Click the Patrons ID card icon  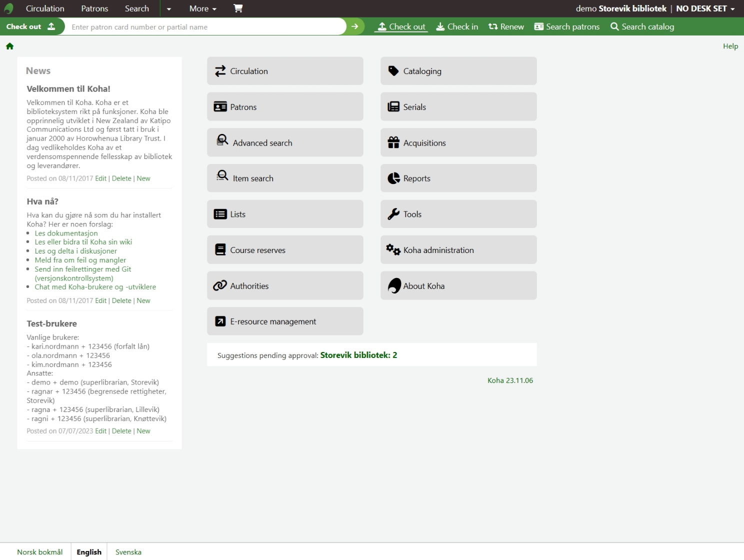(220, 107)
